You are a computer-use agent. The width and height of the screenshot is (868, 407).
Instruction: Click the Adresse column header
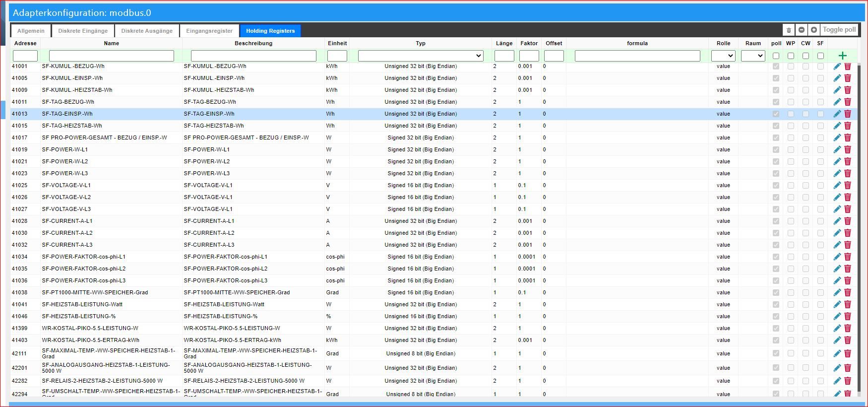tap(25, 43)
